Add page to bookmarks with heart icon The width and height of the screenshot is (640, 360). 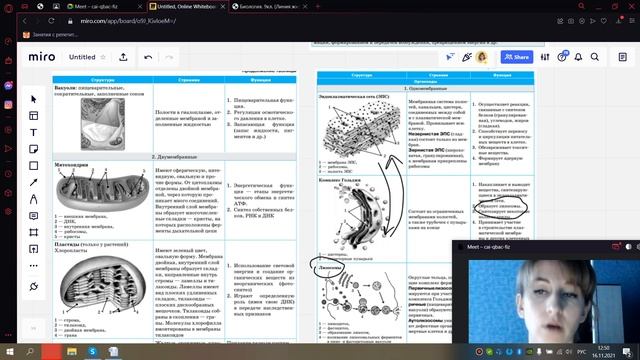coord(604,21)
